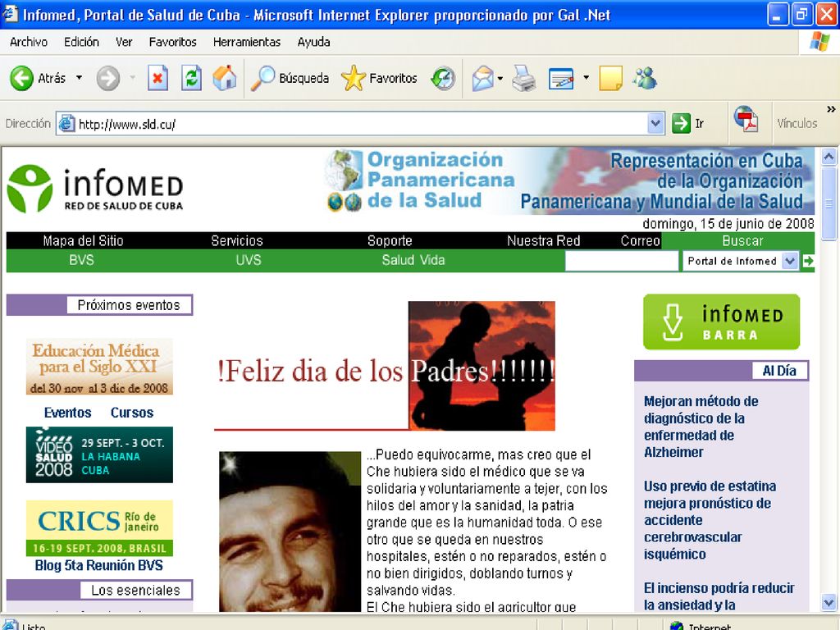Click the site search text field
The width and height of the screenshot is (840, 630).
pos(622,261)
